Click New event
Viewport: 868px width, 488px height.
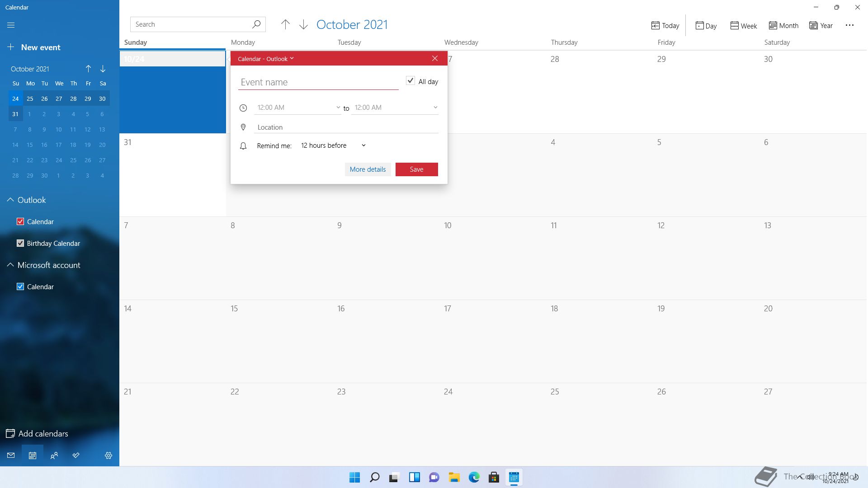34,47
